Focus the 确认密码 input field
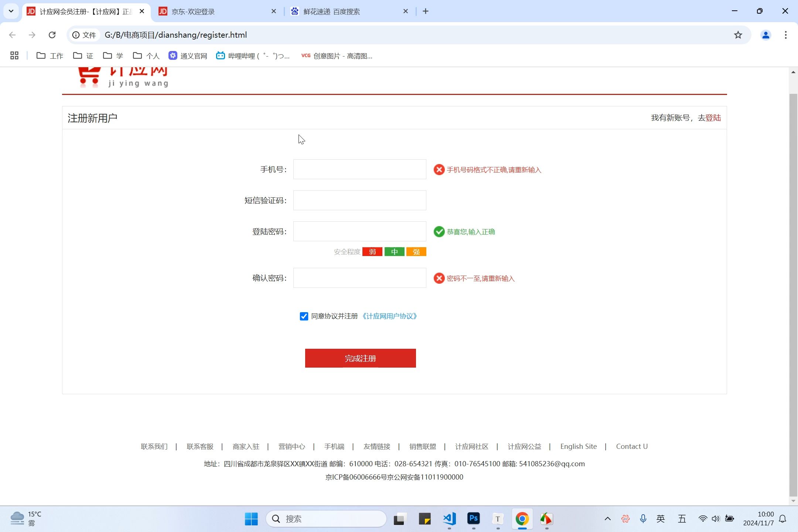The image size is (798, 532). coord(359,278)
